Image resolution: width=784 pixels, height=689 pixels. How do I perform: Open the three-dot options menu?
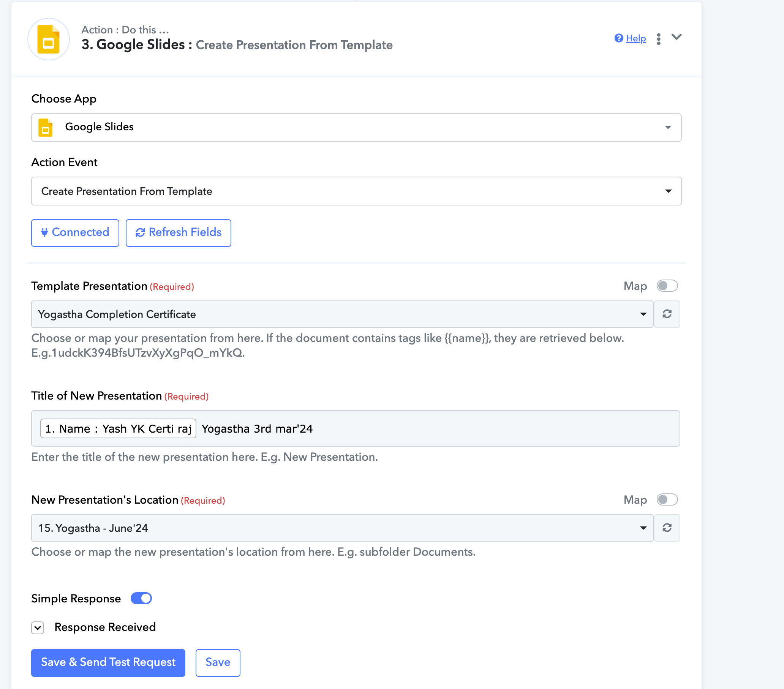click(659, 39)
